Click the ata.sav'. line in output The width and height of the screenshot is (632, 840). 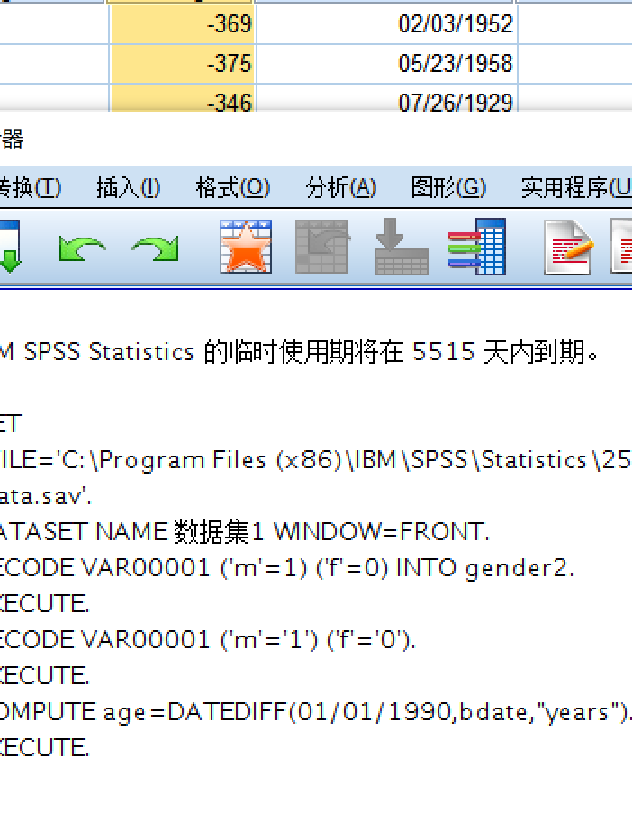[46, 496]
